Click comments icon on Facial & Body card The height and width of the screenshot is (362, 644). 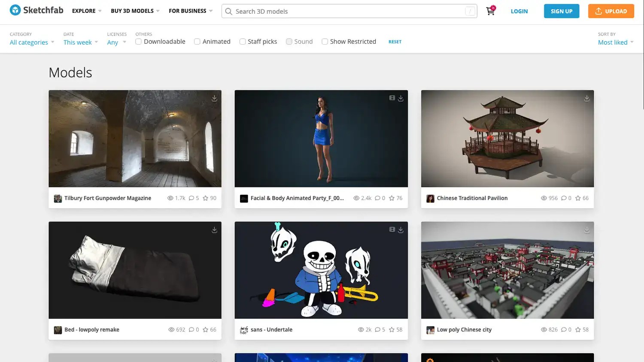pyautogui.click(x=378, y=198)
